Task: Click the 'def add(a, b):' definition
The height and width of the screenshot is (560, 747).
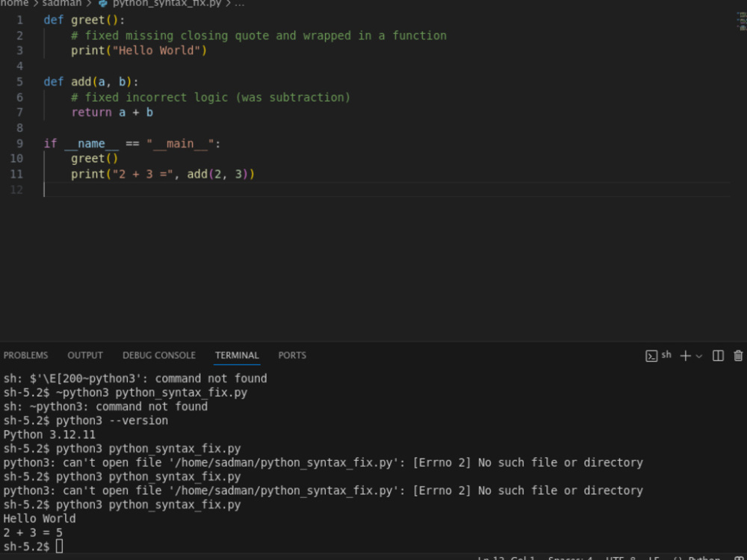Action: (x=91, y=82)
